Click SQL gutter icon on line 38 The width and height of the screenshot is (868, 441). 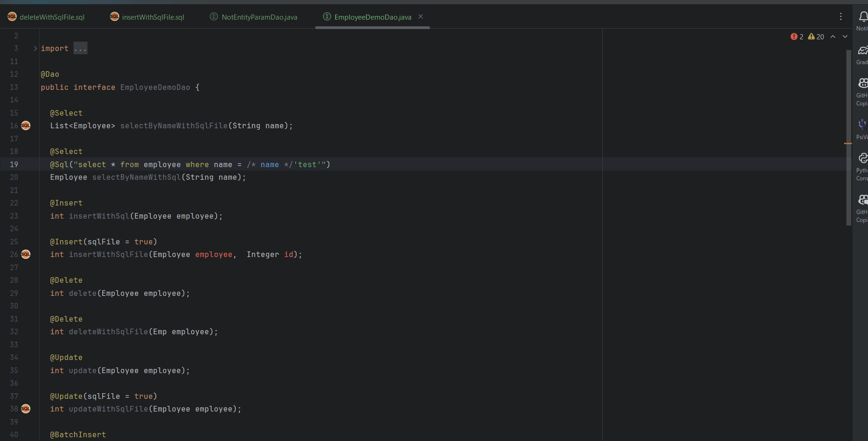point(26,409)
